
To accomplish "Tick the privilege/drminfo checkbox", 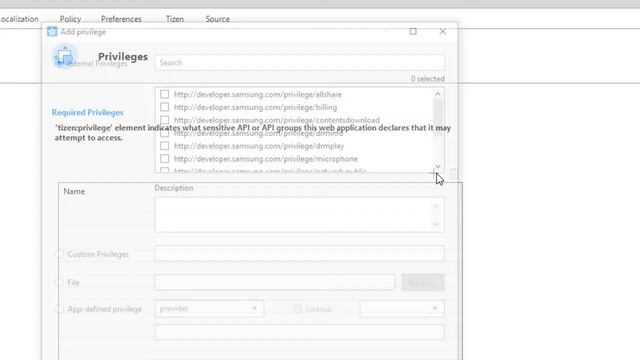I will tap(164, 133).
